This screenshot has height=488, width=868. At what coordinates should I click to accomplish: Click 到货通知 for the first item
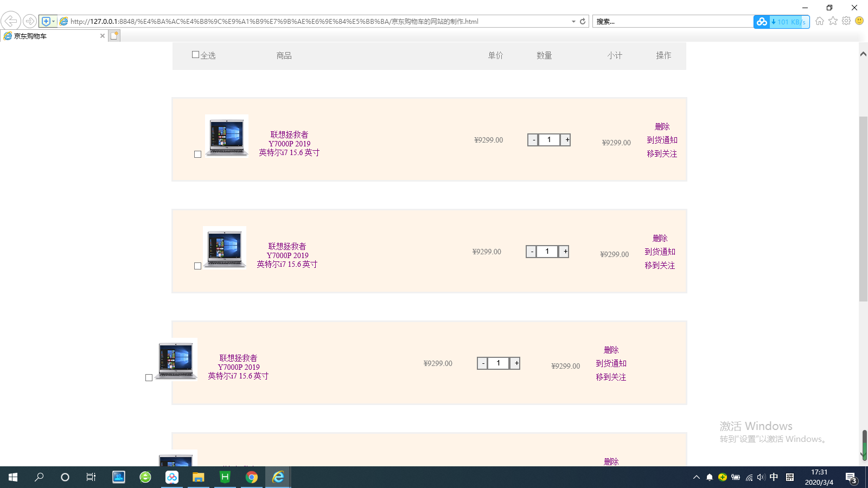coord(662,140)
